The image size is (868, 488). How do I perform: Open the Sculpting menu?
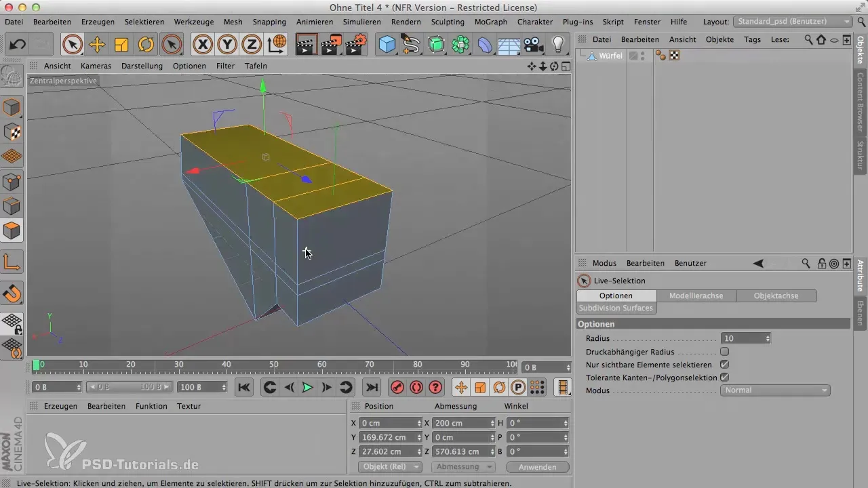pyautogui.click(x=448, y=22)
